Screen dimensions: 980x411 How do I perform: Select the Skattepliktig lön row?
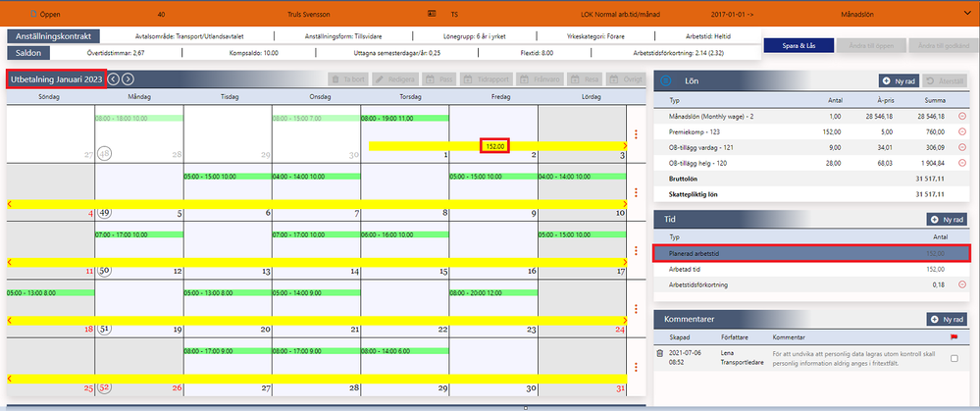[x=811, y=194]
